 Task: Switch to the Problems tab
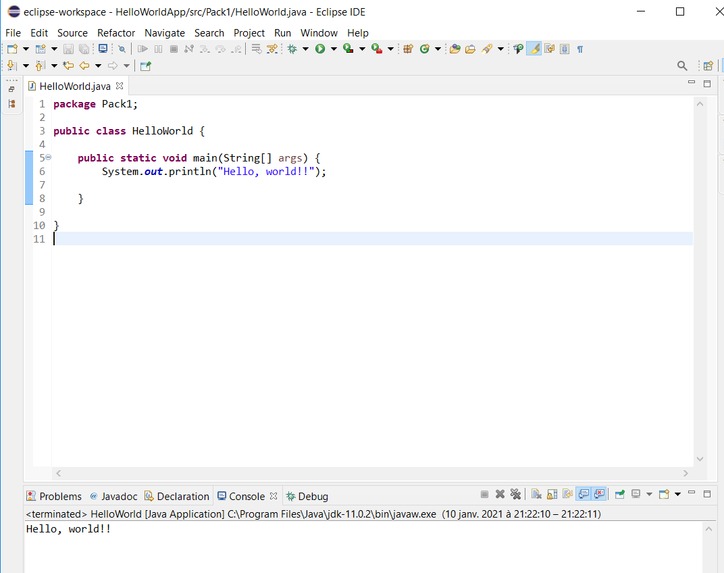coord(54,496)
